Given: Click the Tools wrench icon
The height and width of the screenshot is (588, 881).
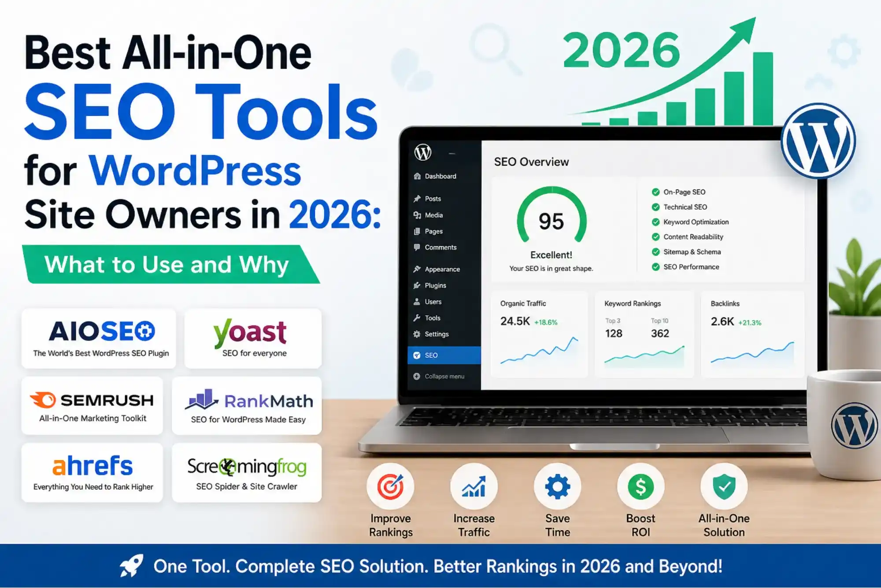Looking at the screenshot, I should [x=417, y=318].
